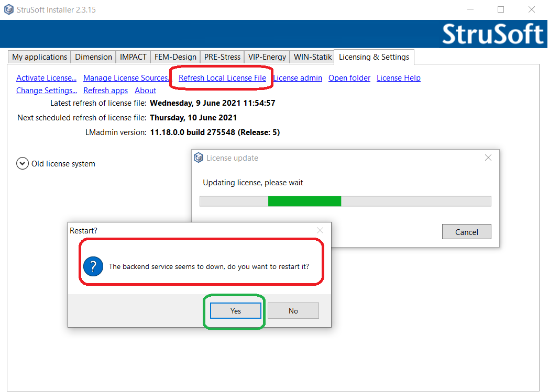The width and height of the screenshot is (549, 392).
Task: Open the License admin link
Action: pos(298,78)
